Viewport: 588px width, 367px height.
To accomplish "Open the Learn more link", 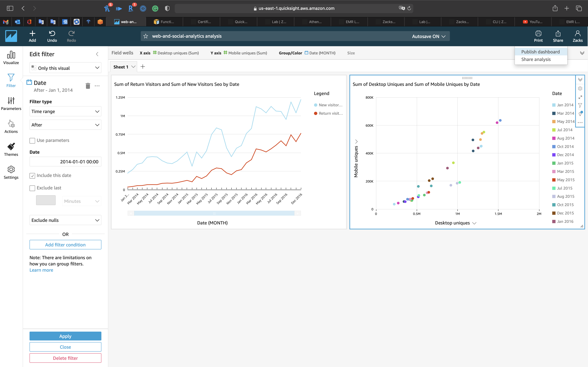I will [41, 270].
